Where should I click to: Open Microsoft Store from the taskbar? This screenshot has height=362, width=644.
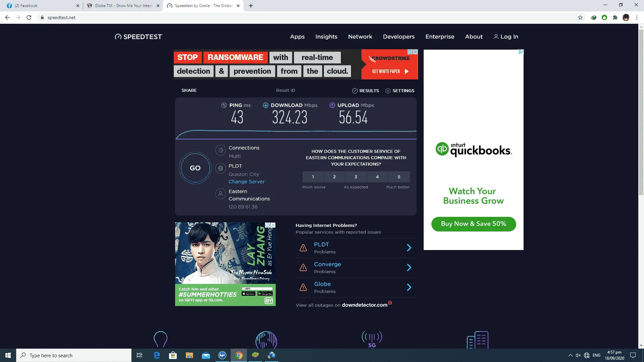[173, 355]
